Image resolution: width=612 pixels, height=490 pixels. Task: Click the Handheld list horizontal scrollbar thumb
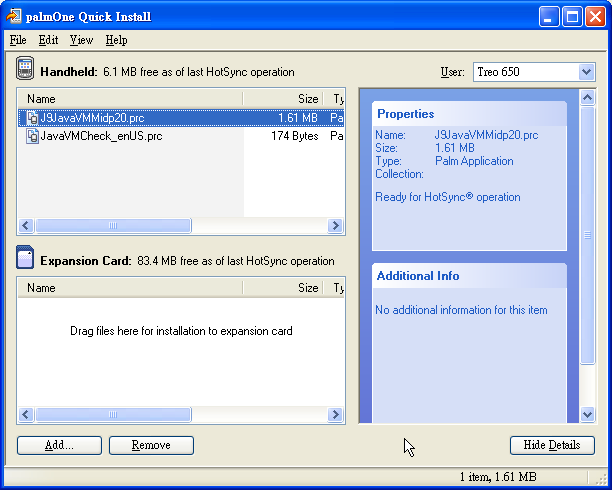[x=113, y=225]
